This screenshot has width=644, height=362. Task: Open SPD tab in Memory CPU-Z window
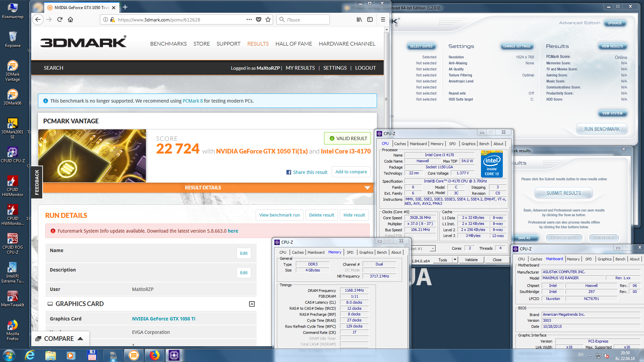(x=350, y=252)
